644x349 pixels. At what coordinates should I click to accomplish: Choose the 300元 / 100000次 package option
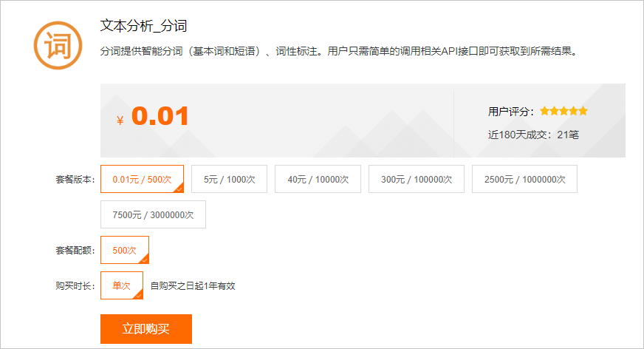[x=417, y=179]
